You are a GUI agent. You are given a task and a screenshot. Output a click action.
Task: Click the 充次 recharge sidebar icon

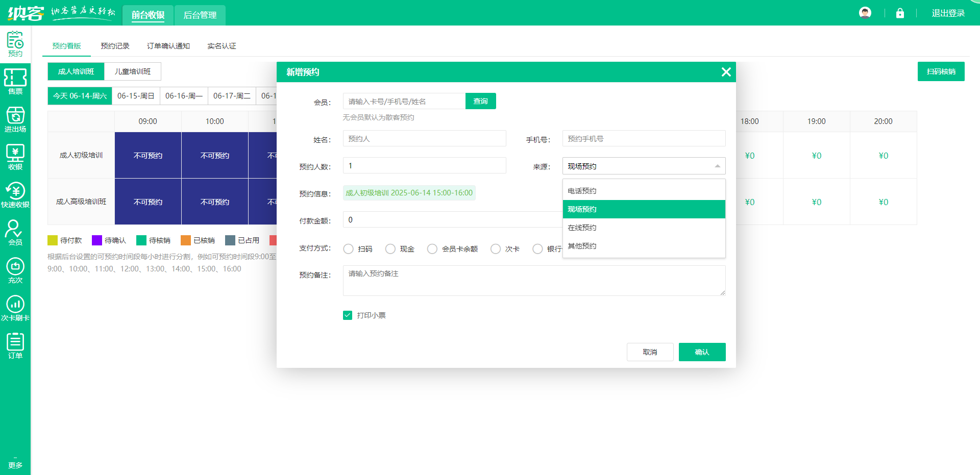pyautogui.click(x=15, y=270)
